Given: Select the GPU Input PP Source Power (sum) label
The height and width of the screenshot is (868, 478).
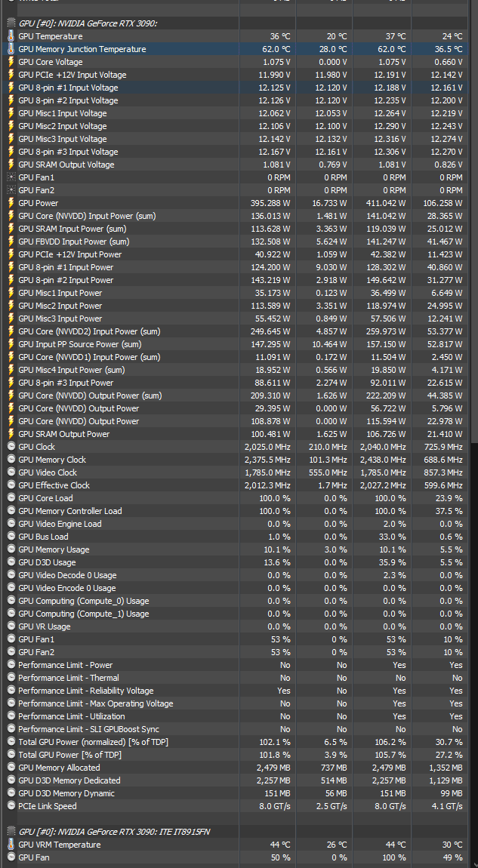Looking at the screenshot, I should coord(80,343).
